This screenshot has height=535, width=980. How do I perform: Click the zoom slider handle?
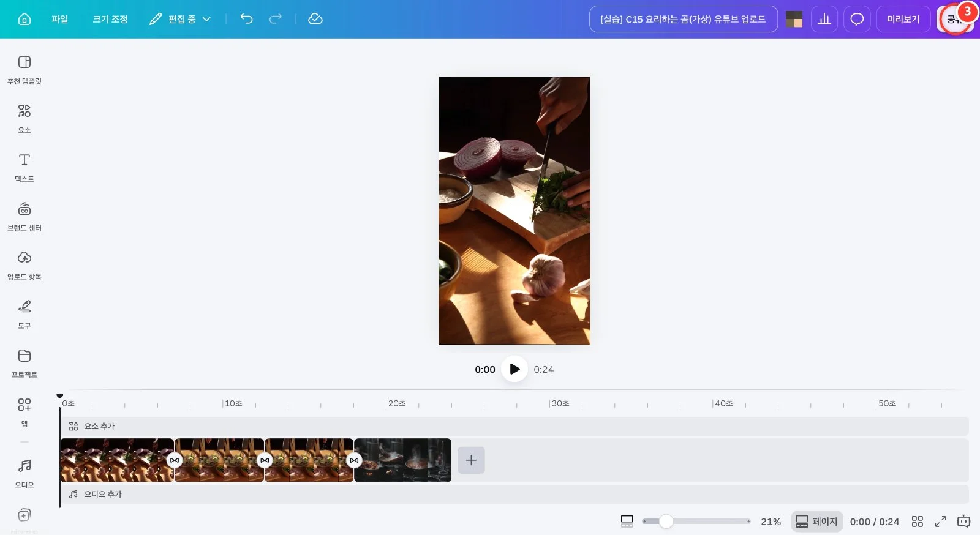tap(666, 522)
